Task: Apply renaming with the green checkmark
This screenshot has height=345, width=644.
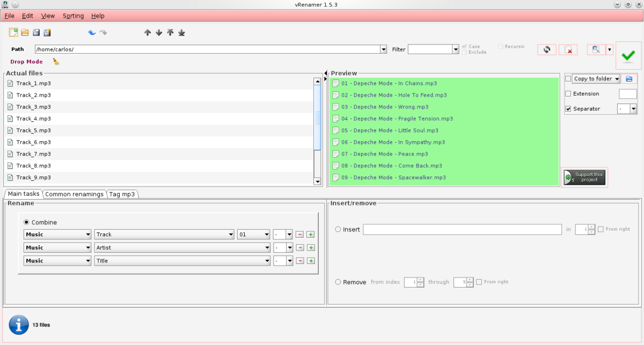Action: tap(628, 55)
